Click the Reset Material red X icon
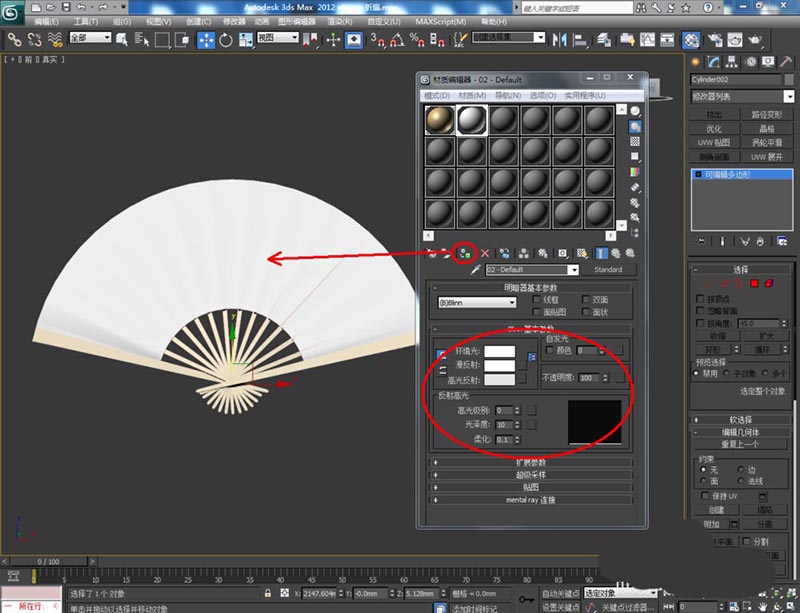 [486, 253]
